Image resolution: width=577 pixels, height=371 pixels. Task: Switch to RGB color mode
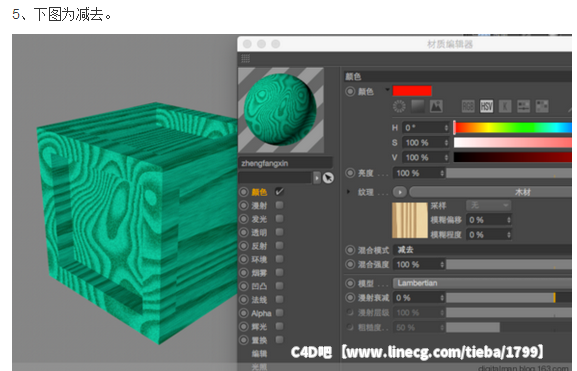pyautogui.click(x=468, y=106)
